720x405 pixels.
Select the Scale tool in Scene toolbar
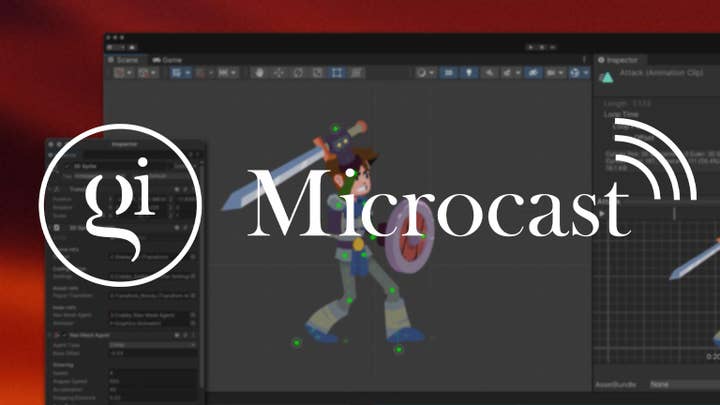point(317,73)
